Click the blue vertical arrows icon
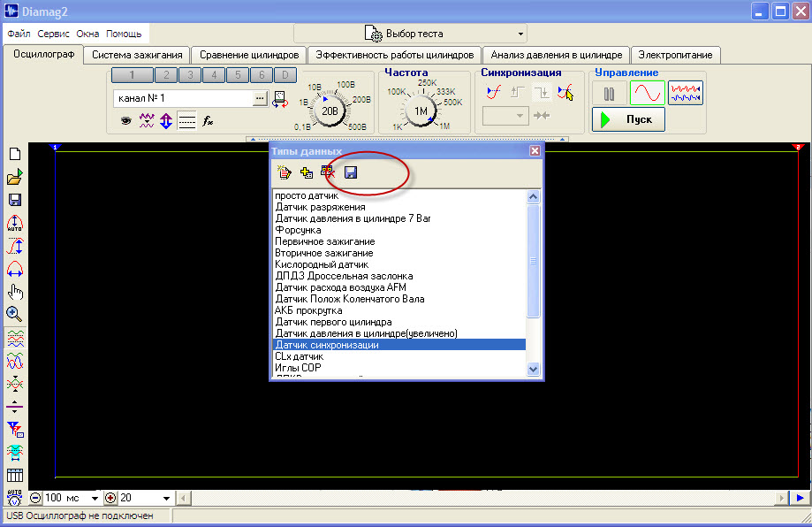The image size is (812, 527). pyautogui.click(x=166, y=121)
